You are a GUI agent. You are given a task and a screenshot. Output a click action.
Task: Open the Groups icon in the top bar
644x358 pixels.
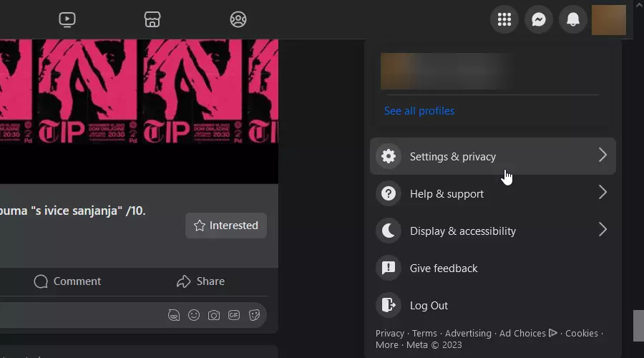238,19
